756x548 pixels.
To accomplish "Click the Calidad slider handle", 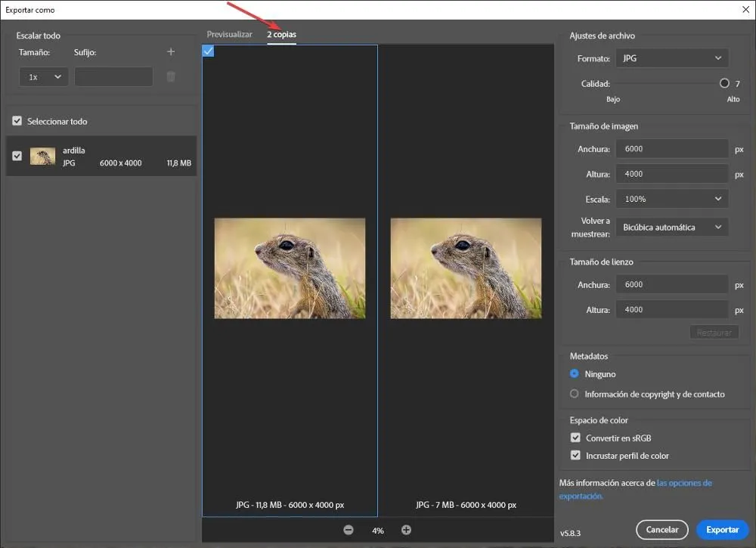I will (724, 83).
